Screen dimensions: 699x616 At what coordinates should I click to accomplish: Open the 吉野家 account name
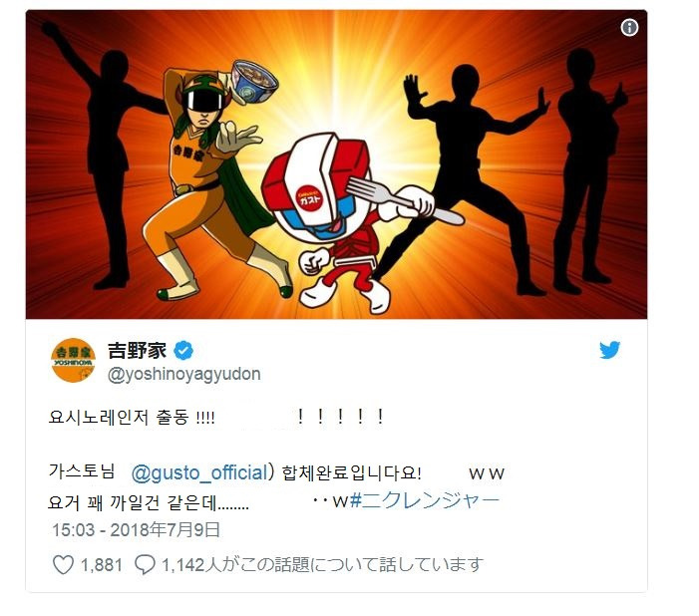137,350
